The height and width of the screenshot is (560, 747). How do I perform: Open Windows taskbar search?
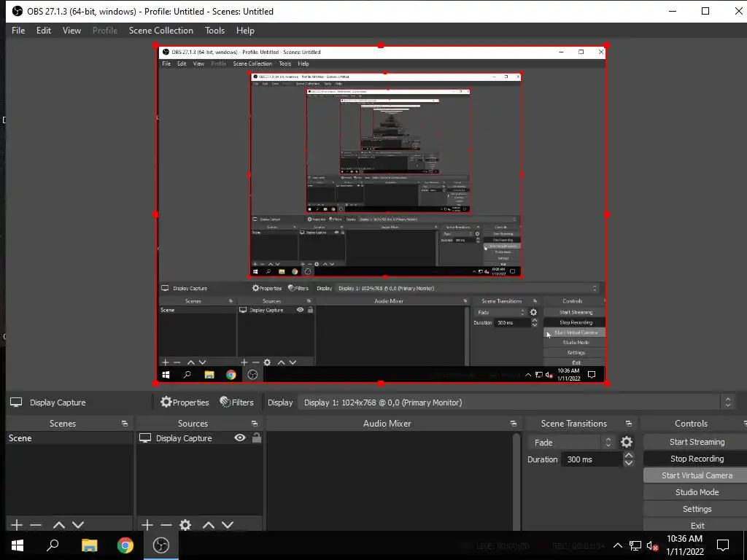53,545
